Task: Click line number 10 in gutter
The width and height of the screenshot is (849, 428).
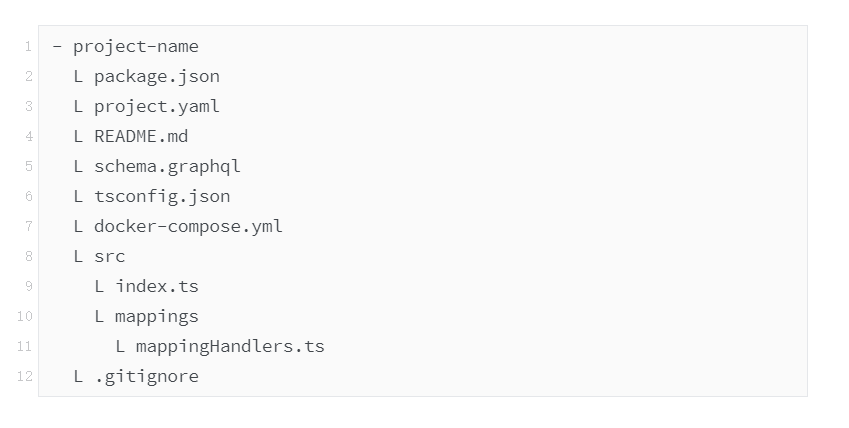Action: (x=25, y=316)
